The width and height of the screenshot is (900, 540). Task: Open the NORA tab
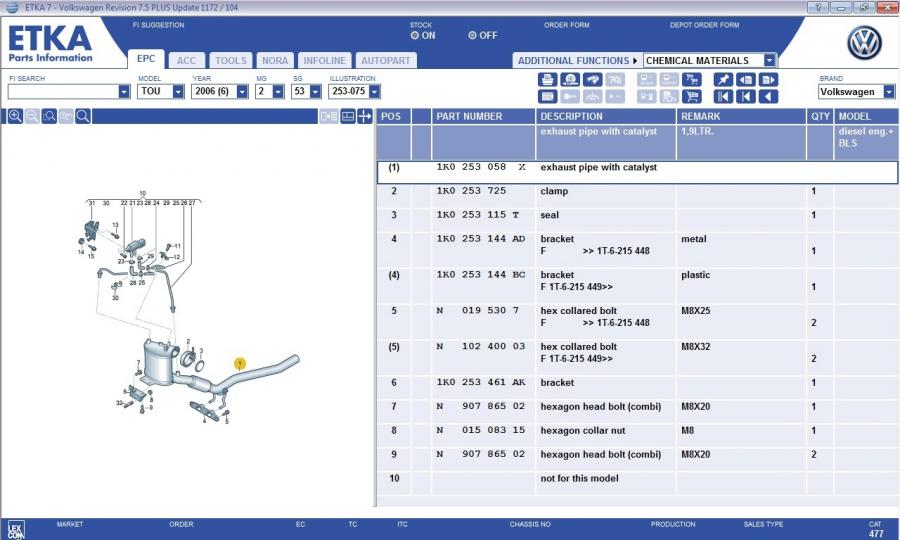point(275,60)
